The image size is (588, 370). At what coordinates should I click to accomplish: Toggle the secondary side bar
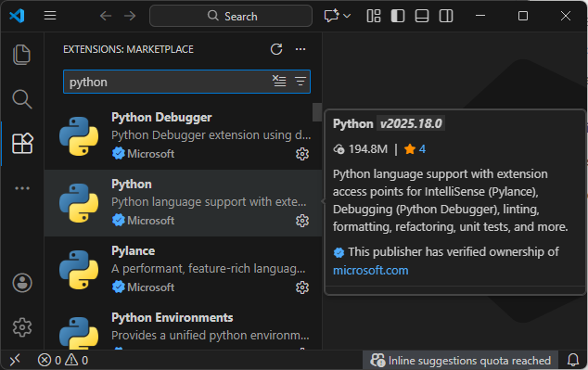pos(446,16)
